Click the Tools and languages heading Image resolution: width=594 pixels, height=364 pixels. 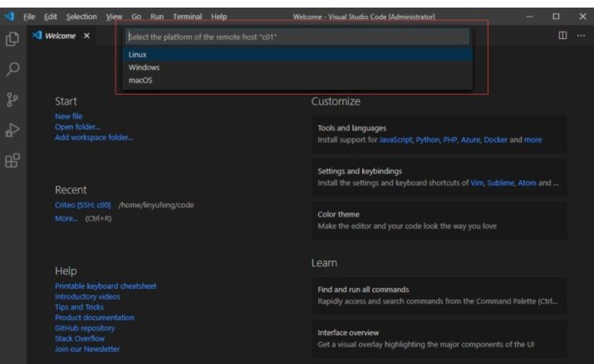352,128
